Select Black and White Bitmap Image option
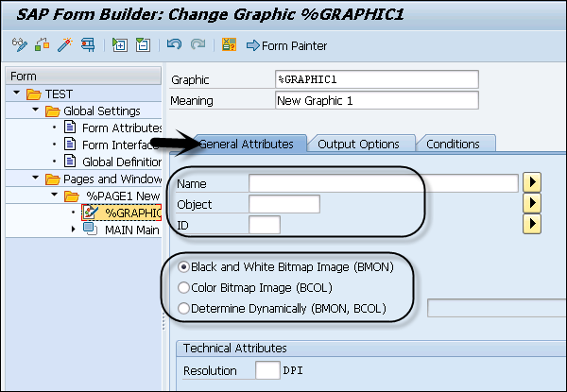567x392 pixels. (184, 267)
